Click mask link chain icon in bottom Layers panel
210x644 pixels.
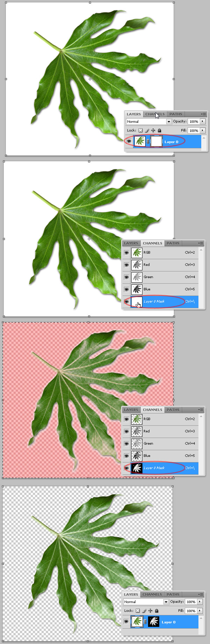pyautogui.click(x=145, y=622)
